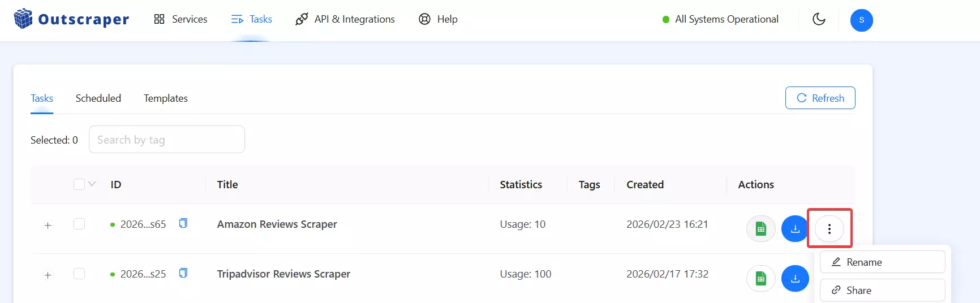Click the ID 2026...s65 text
This screenshot has width=980, height=303.
[x=143, y=224]
